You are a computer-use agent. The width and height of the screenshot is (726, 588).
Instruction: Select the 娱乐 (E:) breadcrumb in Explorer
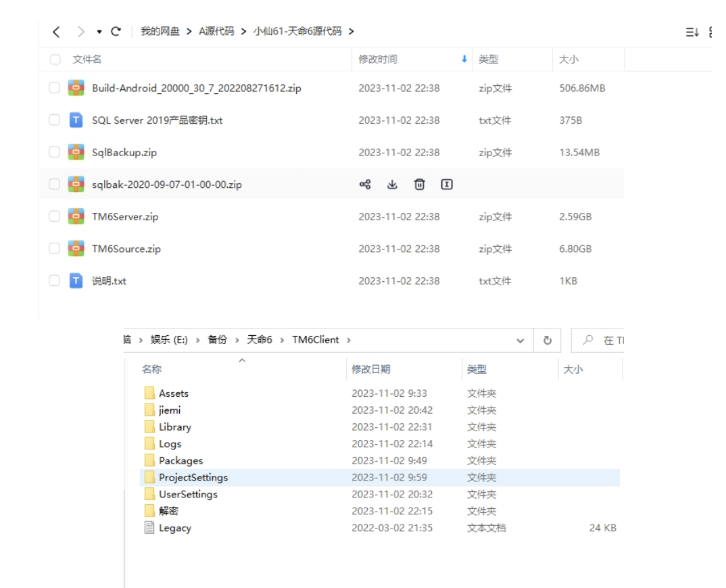pos(169,340)
